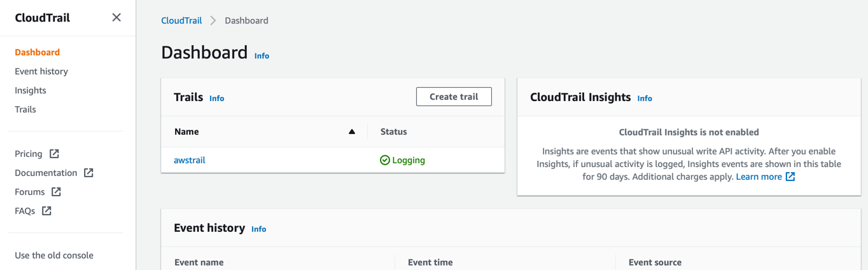Click the Forums external link icon
Screen dimensions: 868x270
[57, 192]
